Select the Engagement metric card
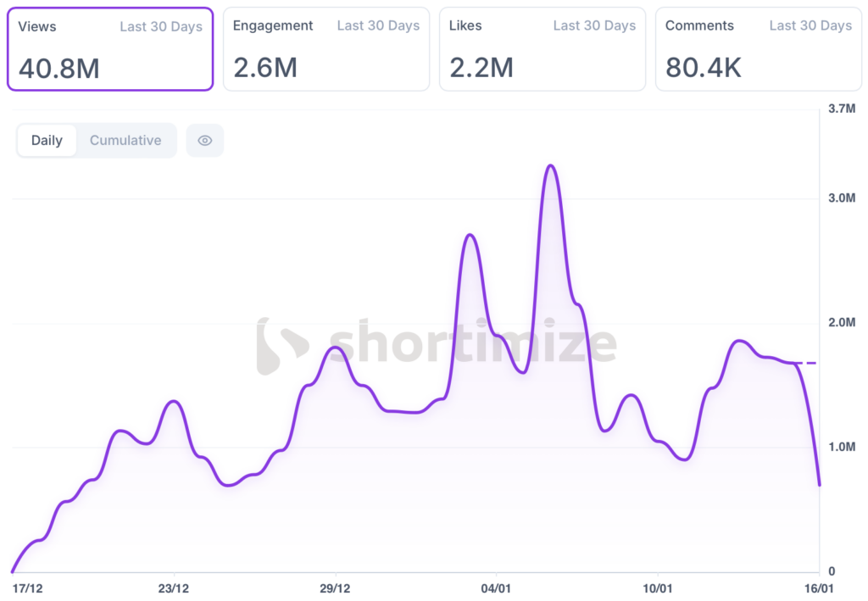868x601 pixels. (x=325, y=49)
